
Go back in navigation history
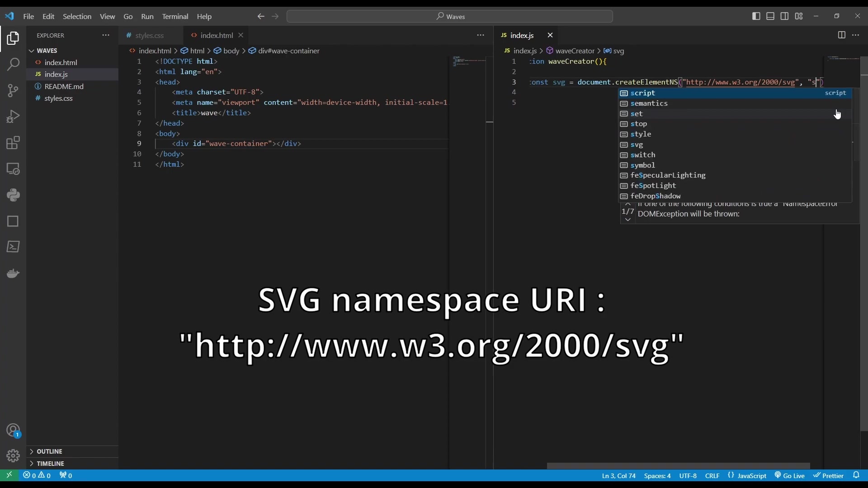click(x=261, y=16)
